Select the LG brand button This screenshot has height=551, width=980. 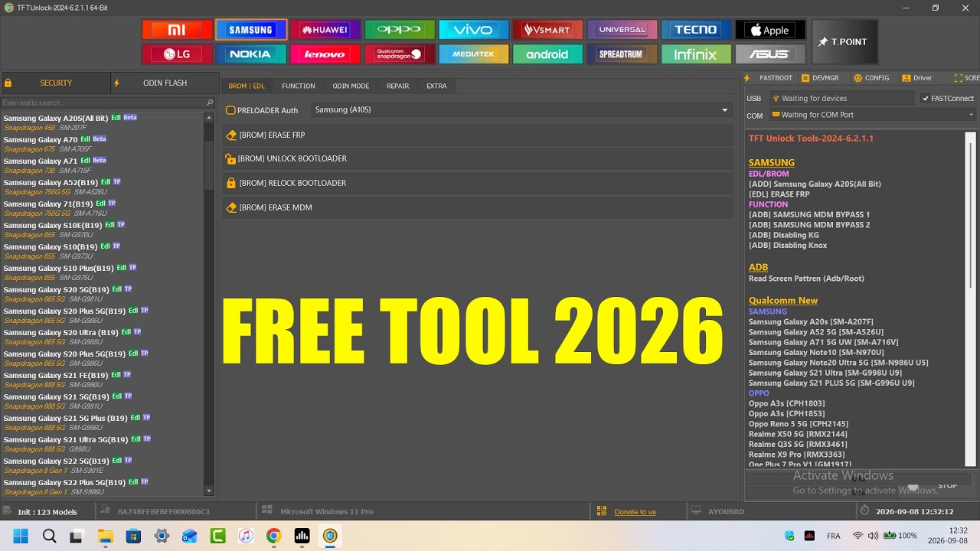(x=177, y=54)
